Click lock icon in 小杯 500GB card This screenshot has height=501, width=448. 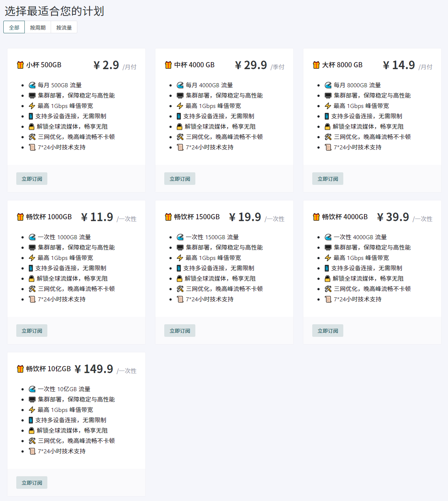pyautogui.click(x=31, y=127)
